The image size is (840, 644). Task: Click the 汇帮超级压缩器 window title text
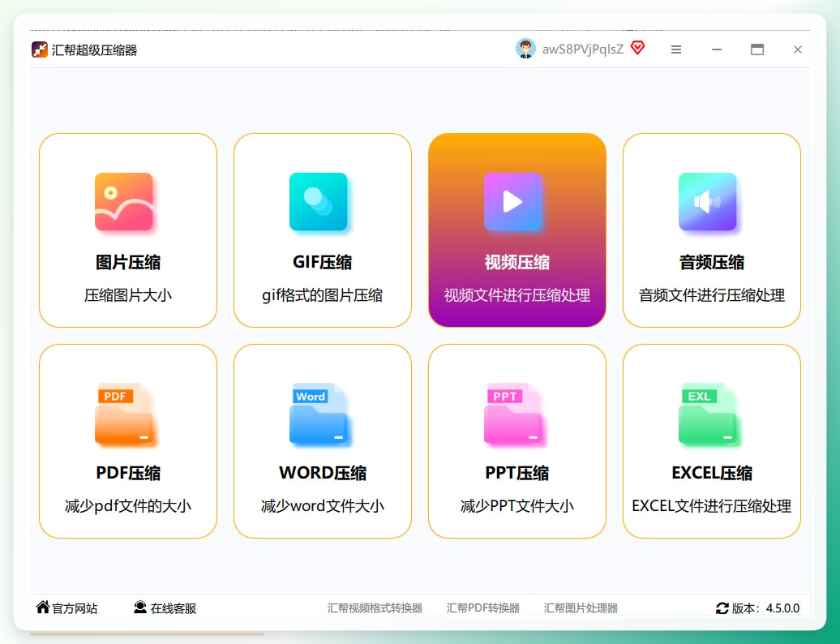tap(94, 49)
